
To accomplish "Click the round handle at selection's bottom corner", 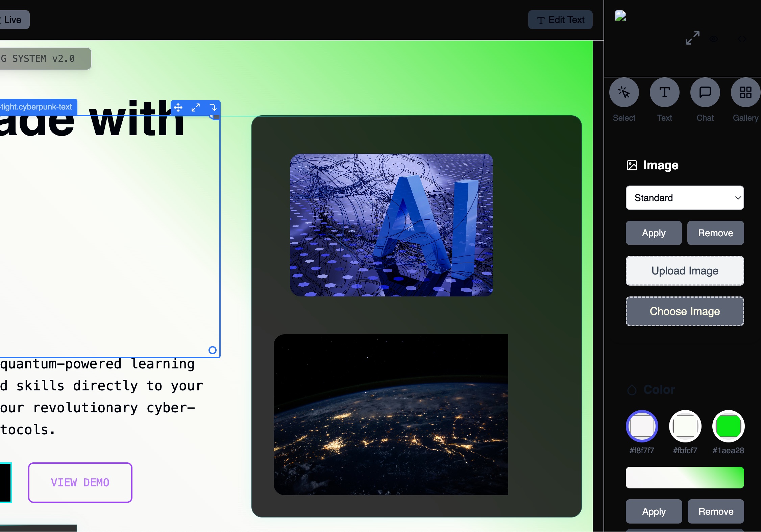I will pyautogui.click(x=212, y=350).
